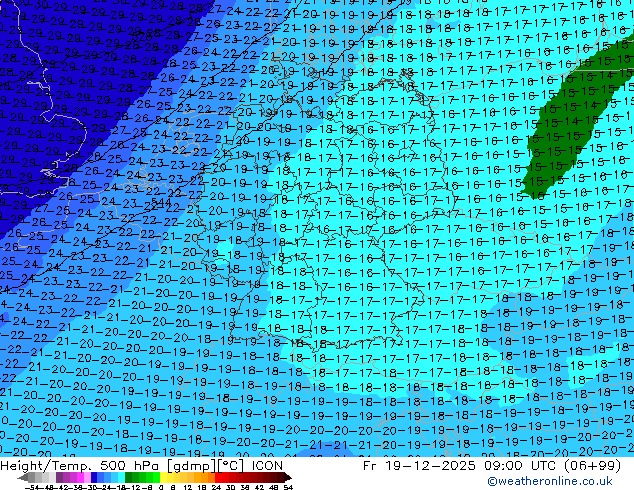Click the legend value 54 at scale end
The image size is (634, 490).
click(x=288, y=487)
